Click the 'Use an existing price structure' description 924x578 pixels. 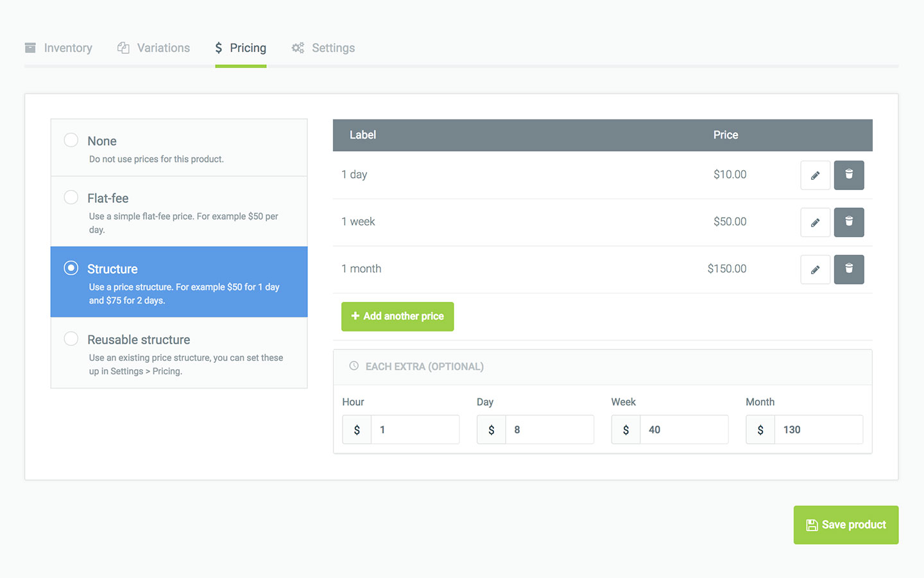[186, 364]
